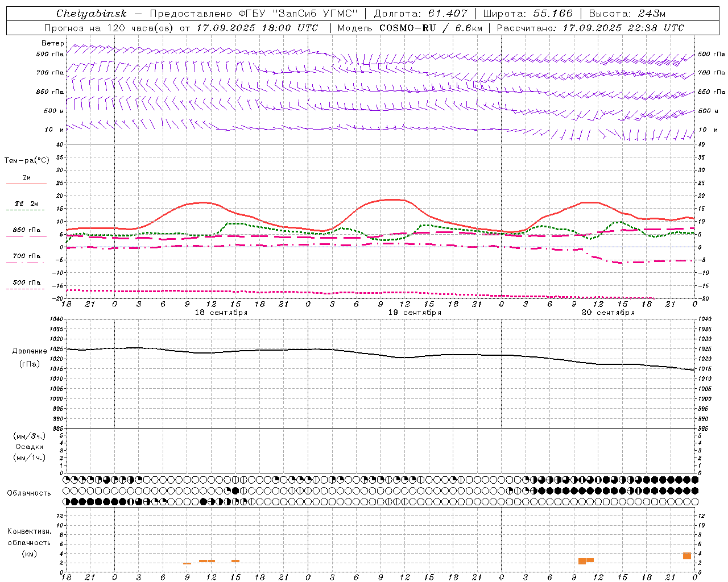Click the "Прогноз на 120 часа(ов)" forecast text

(109, 28)
